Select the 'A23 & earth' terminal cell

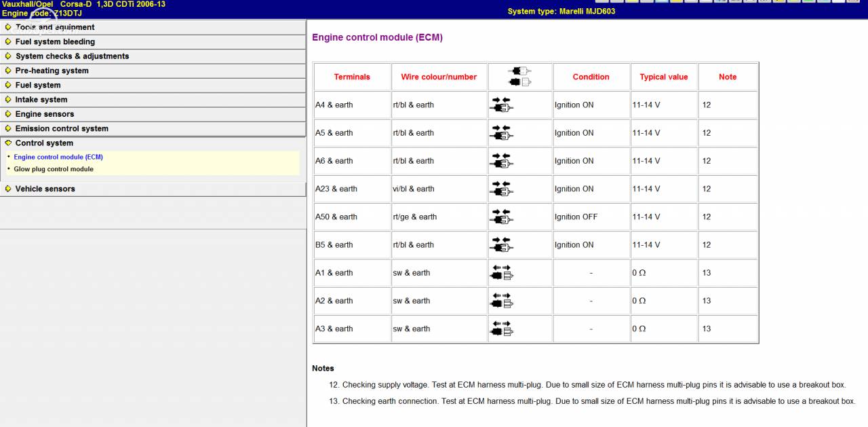(352, 189)
